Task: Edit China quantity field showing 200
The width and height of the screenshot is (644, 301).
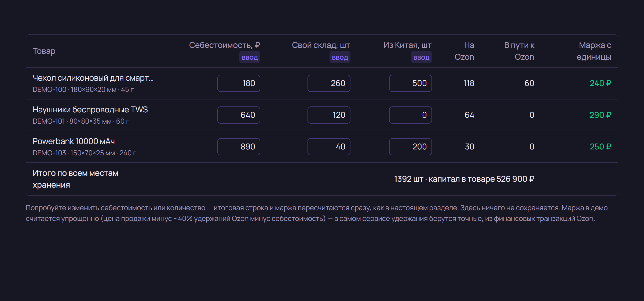Action: 410,147
